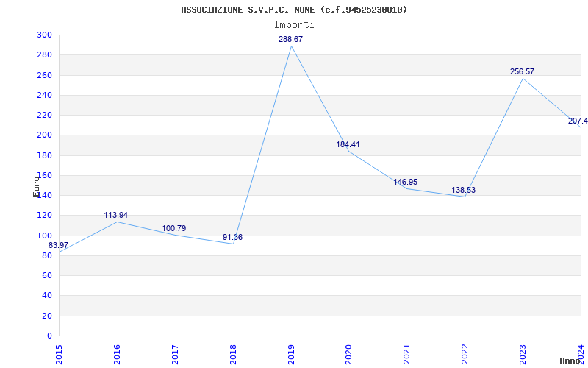Click the 40 y-axis tick label
The width and height of the screenshot is (588, 368).
coord(47,296)
